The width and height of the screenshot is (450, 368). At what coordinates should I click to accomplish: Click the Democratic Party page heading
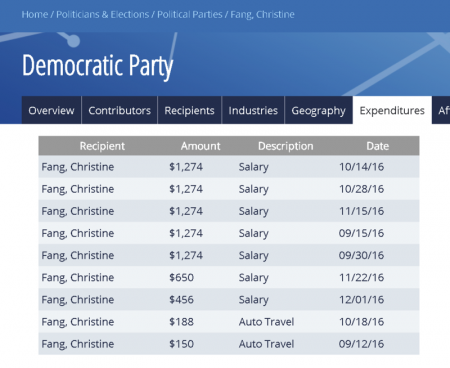pos(98,66)
